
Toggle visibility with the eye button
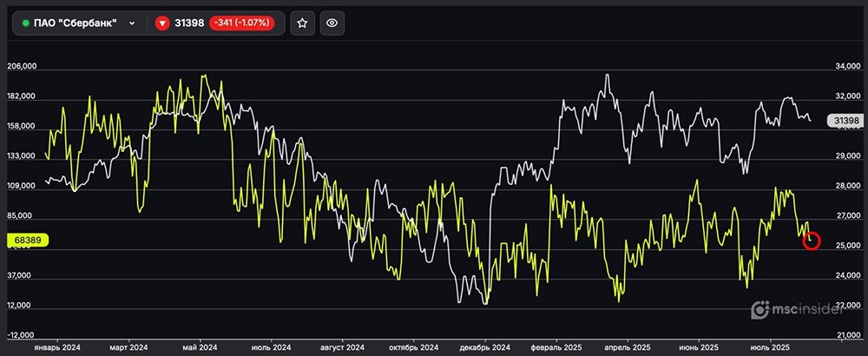(x=332, y=23)
